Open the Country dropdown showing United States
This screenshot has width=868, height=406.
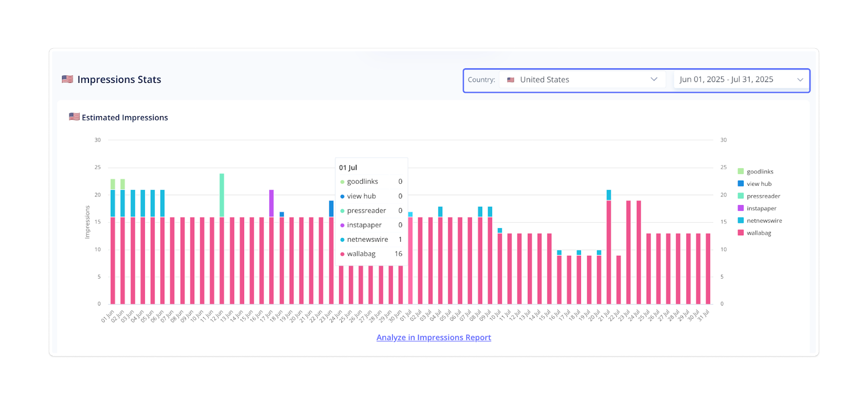[x=583, y=80]
